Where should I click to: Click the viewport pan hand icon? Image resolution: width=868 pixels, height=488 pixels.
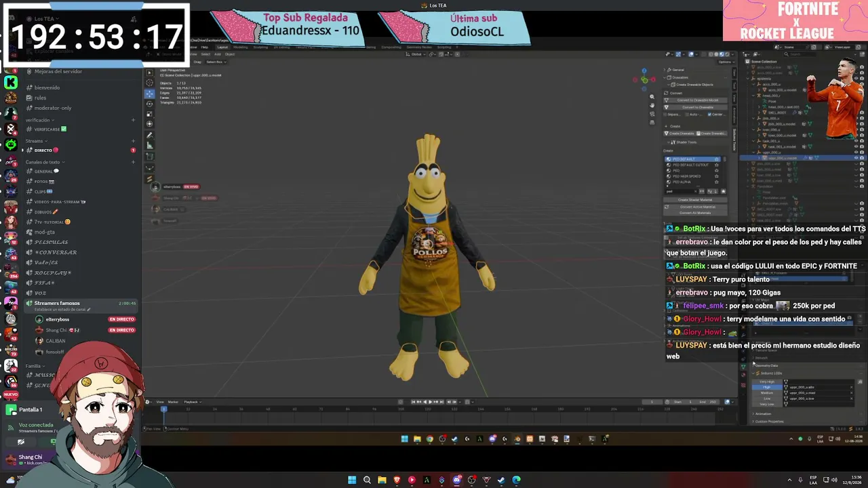pos(652,105)
